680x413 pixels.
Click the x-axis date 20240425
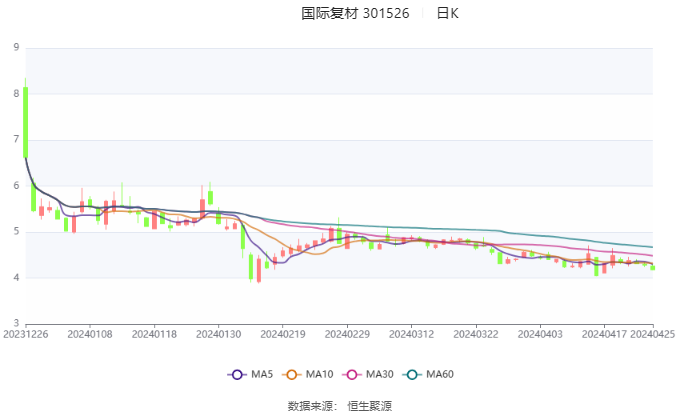pos(653,334)
